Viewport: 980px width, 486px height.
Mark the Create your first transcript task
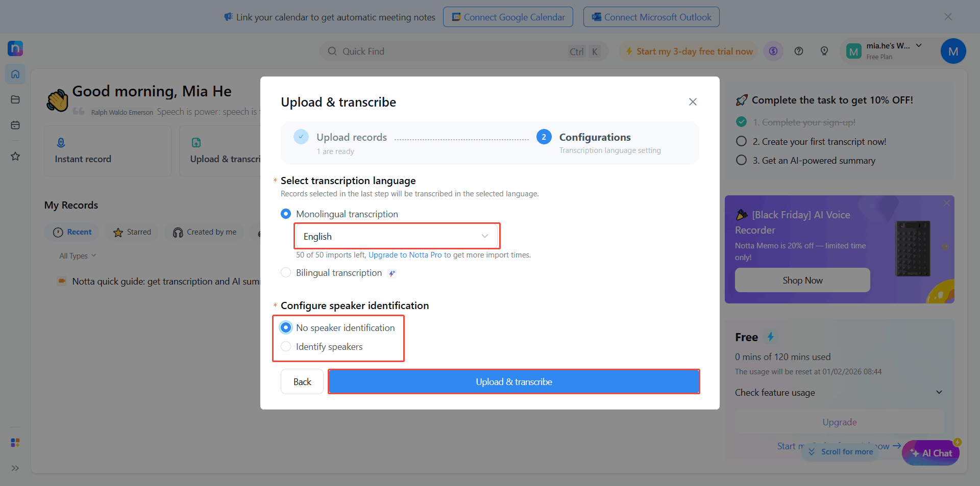(x=741, y=141)
